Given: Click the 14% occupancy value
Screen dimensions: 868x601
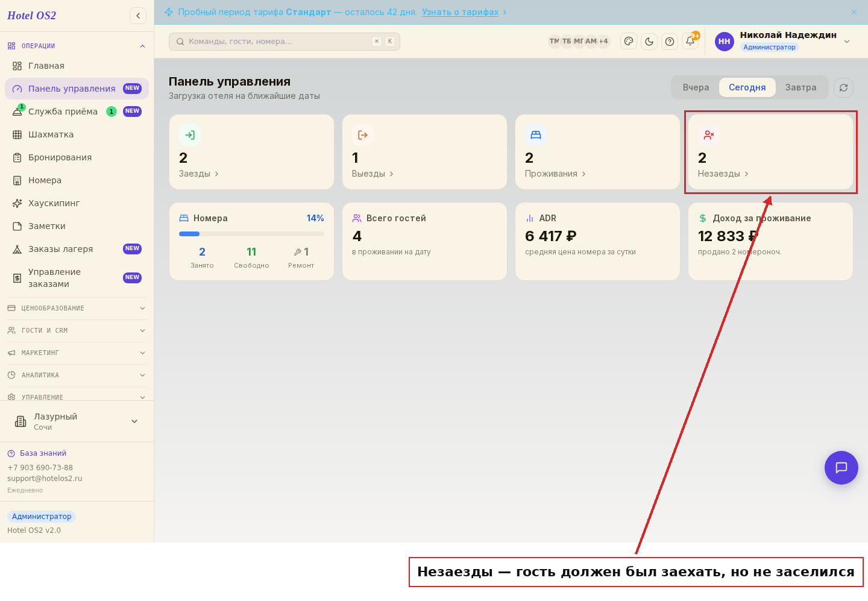Looking at the screenshot, I should (315, 218).
